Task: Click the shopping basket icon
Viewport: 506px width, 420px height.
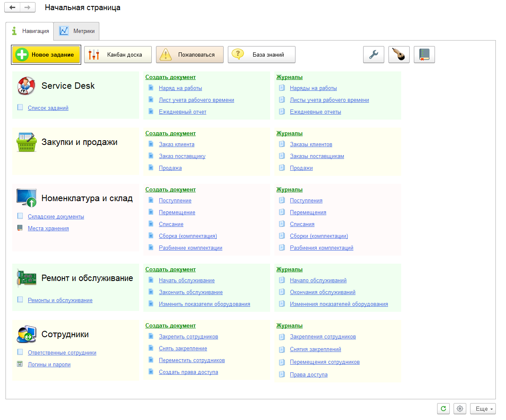Action: tap(26, 142)
